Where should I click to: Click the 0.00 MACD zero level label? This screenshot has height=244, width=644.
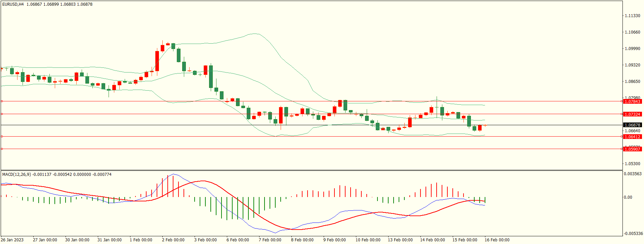[x=628, y=197]
